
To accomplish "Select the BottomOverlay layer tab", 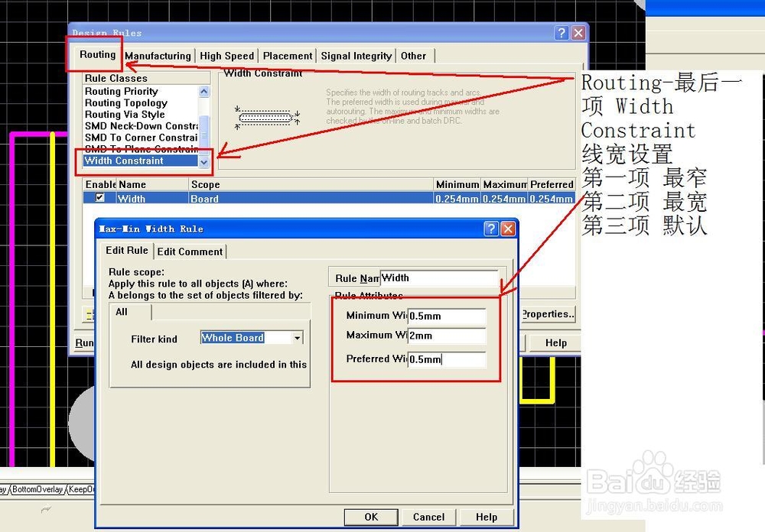I will pos(37,489).
